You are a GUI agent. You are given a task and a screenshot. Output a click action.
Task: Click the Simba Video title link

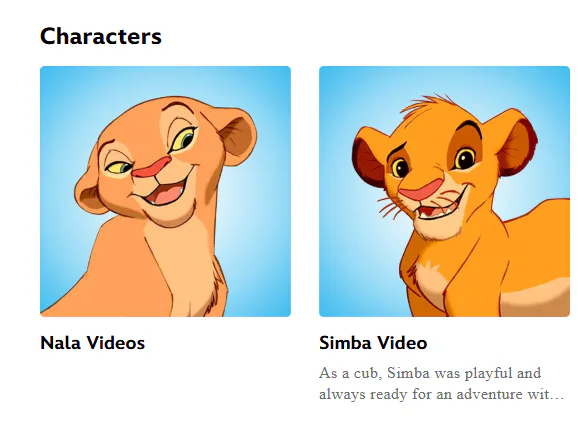(x=373, y=343)
